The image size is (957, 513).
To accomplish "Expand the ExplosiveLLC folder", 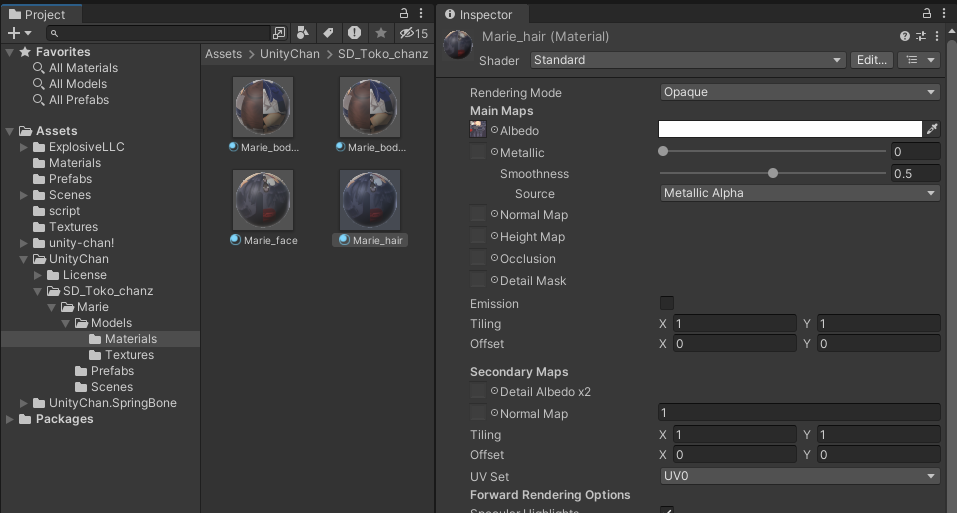I will (24, 147).
